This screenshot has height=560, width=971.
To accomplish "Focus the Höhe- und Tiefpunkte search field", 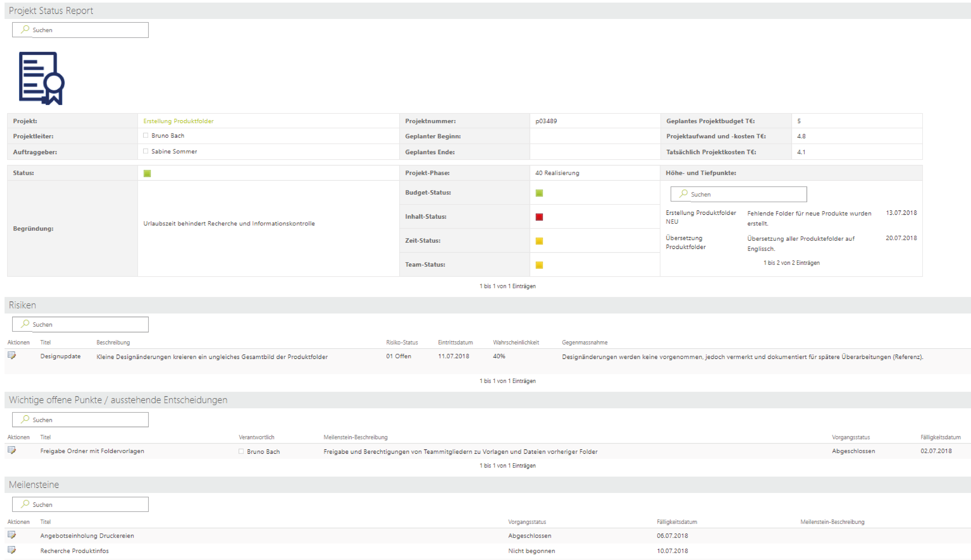I will [739, 194].
